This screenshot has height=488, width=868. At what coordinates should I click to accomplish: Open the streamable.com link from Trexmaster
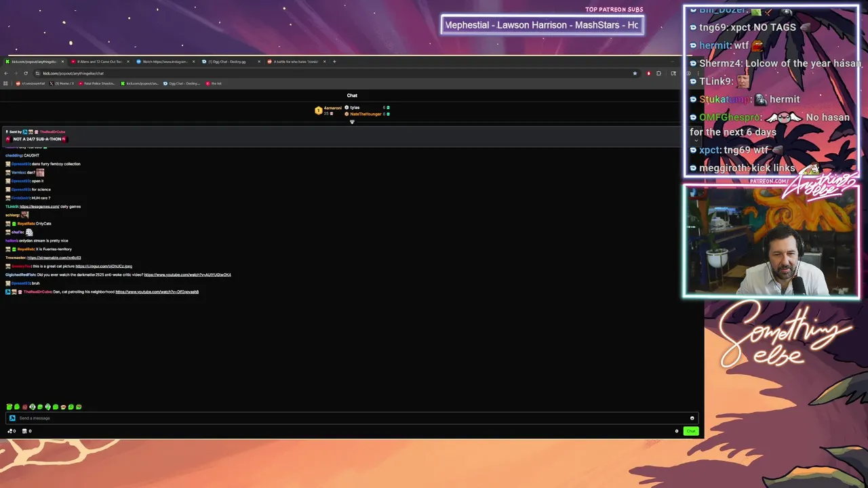pyautogui.click(x=54, y=258)
